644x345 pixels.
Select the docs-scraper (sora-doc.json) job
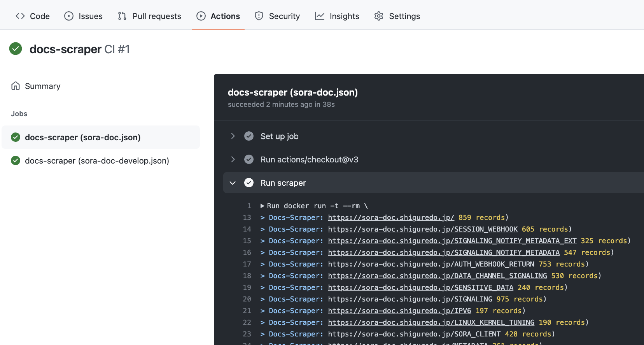click(x=101, y=137)
